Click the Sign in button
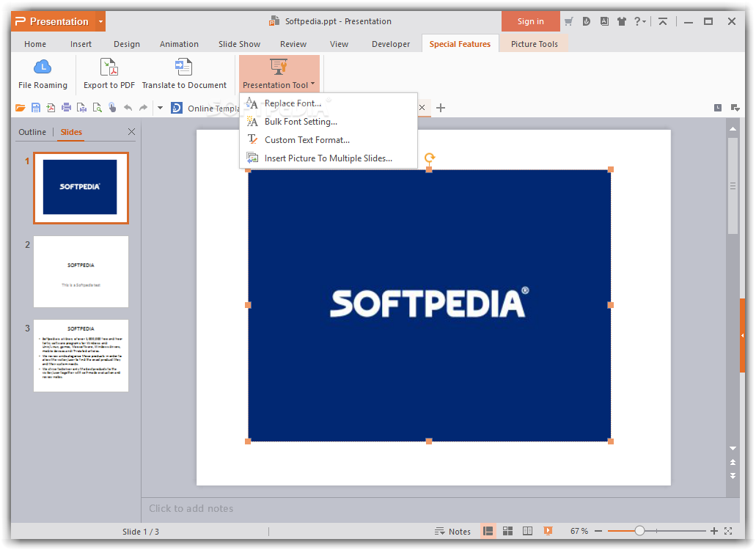This screenshot has height=550, width=756. (x=530, y=21)
